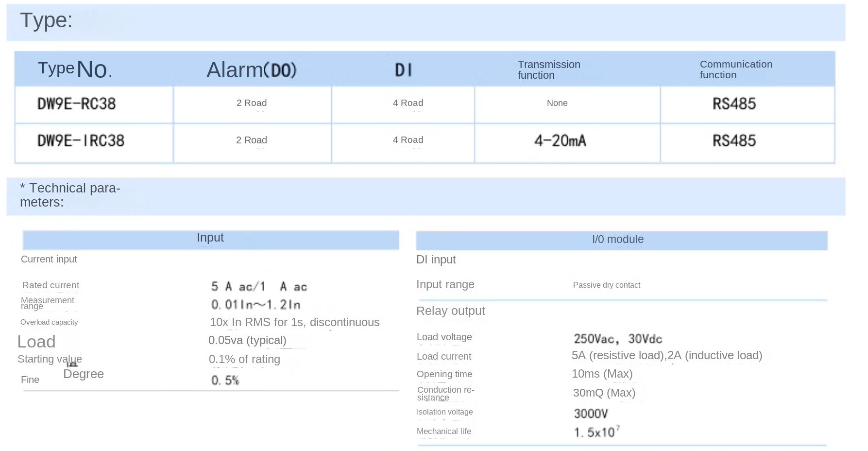868x451 pixels.
Task: Click the Technical parameters heading
Action: click(x=70, y=195)
